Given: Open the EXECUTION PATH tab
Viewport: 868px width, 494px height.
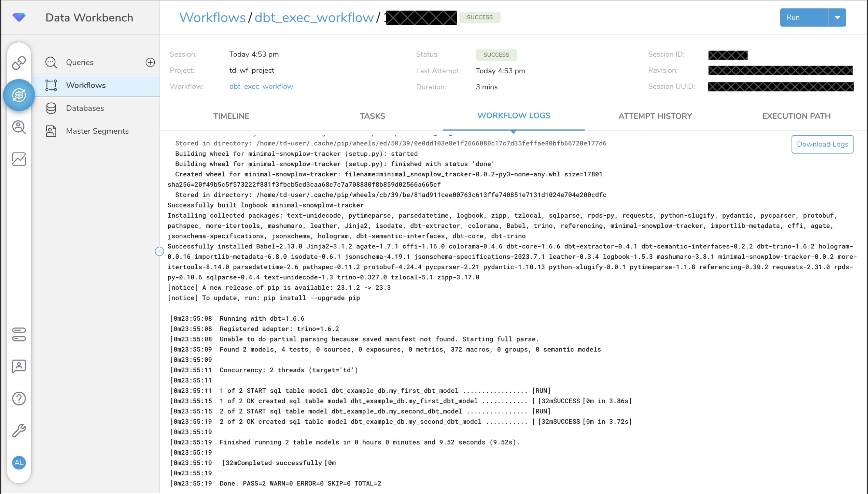Looking at the screenshot, I should pyautogui.click(x=796, y=116).
